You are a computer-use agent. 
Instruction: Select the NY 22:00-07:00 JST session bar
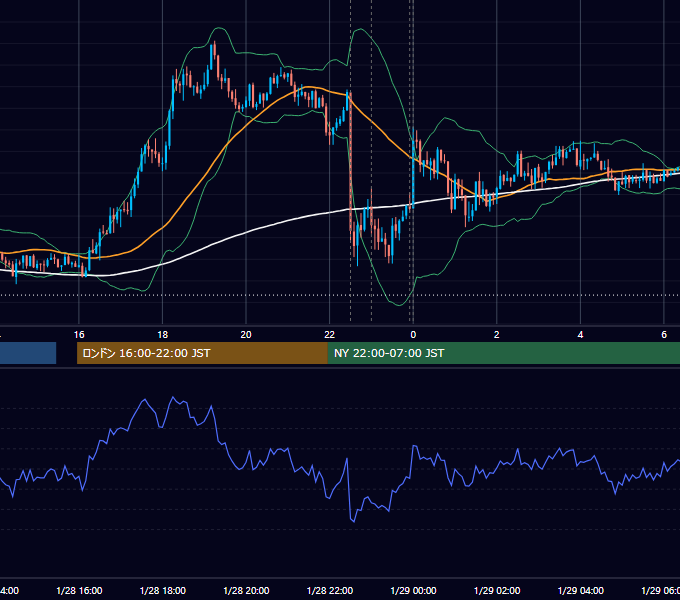click(x=503, y=353)
